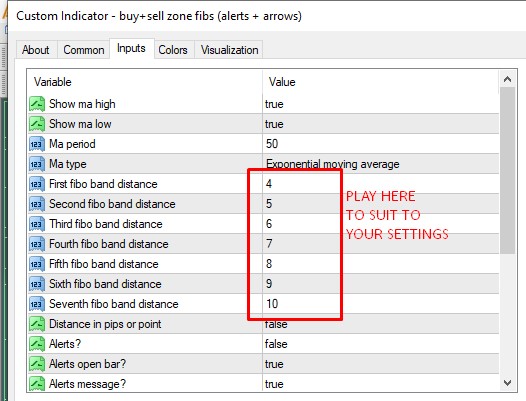The height and width of the screenshot is (401, 526).
Task: Toggle the Alerts? value false
Action: point(380,344)
